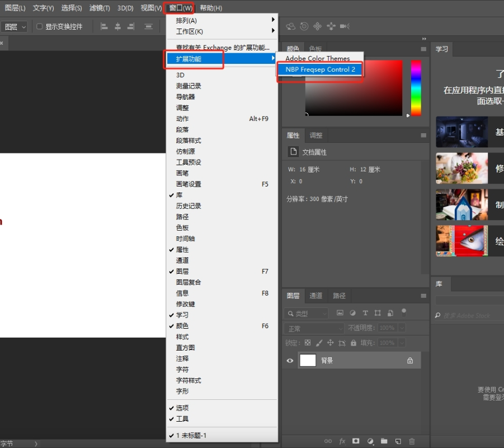This screenshot has height=448, width=504.
Task: Select the 历史记录 menu entry
Action: (222, 206)
